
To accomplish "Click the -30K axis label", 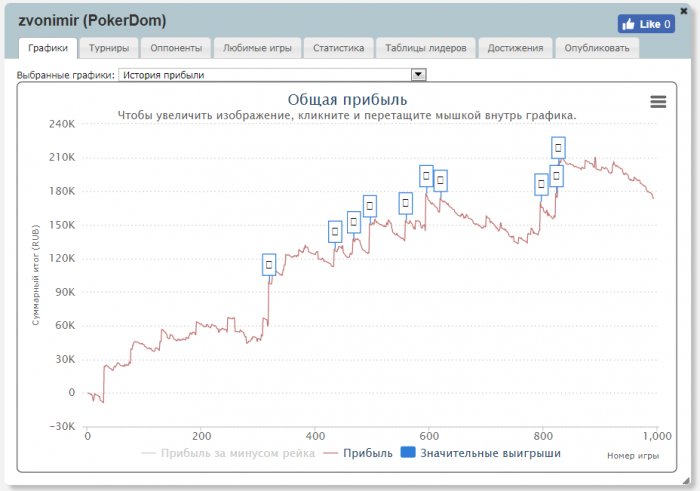I will click(62, 426).
